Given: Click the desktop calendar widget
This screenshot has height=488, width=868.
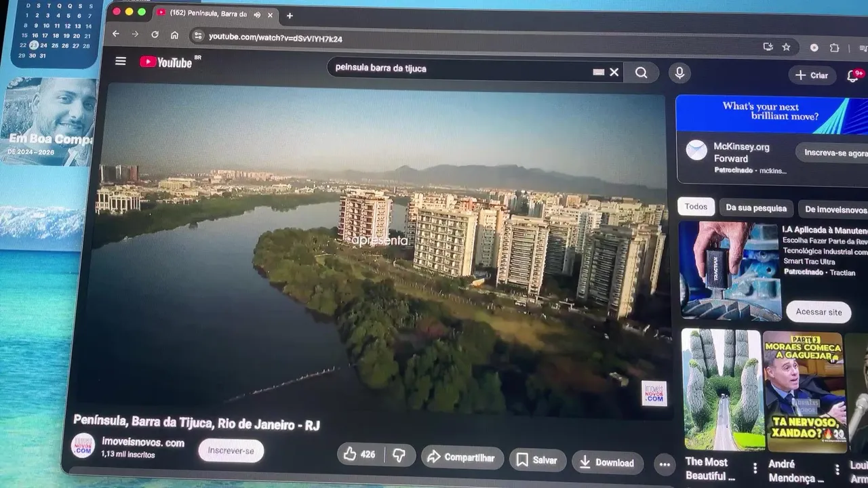Looking at the screenshot, I should (x=54, y=32).
